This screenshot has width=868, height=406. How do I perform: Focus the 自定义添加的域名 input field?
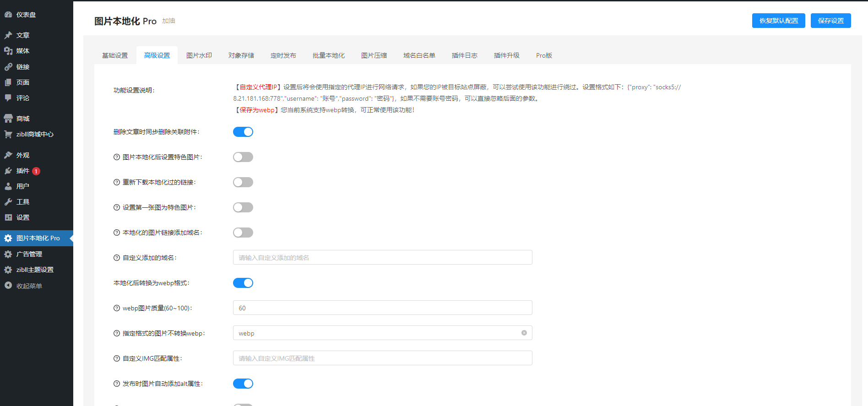coord(383,257)
